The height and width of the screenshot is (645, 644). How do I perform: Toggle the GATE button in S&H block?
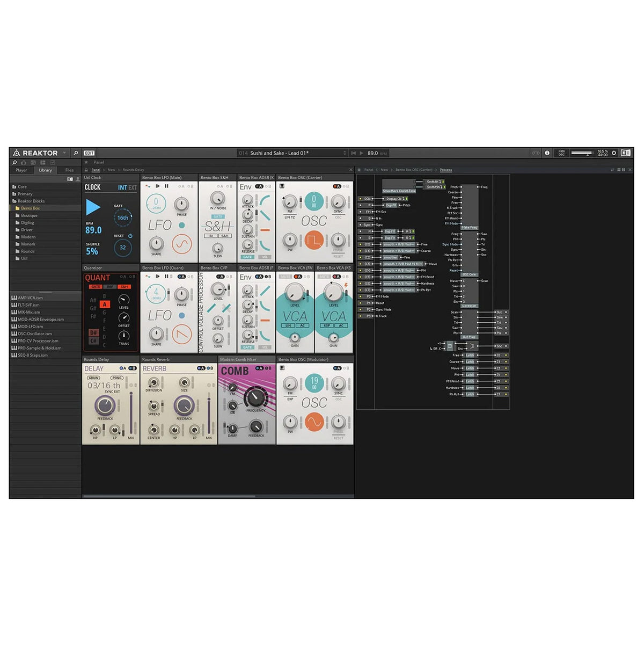pyautogui.click(x=217, y=216)
